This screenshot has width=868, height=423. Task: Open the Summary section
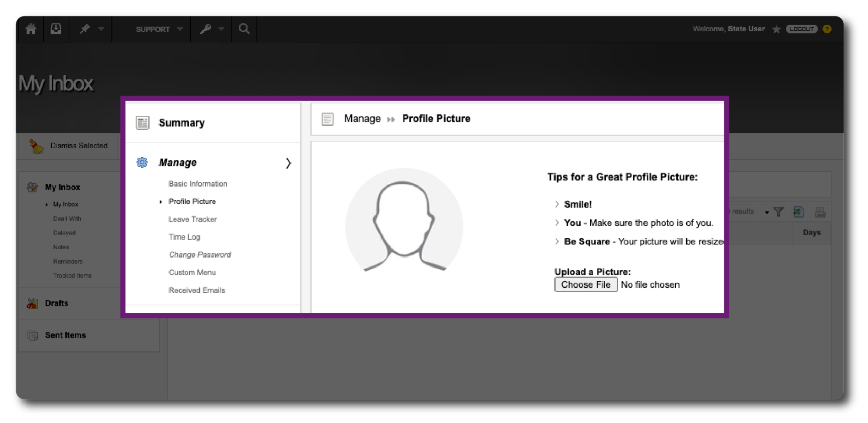point(181,123)
